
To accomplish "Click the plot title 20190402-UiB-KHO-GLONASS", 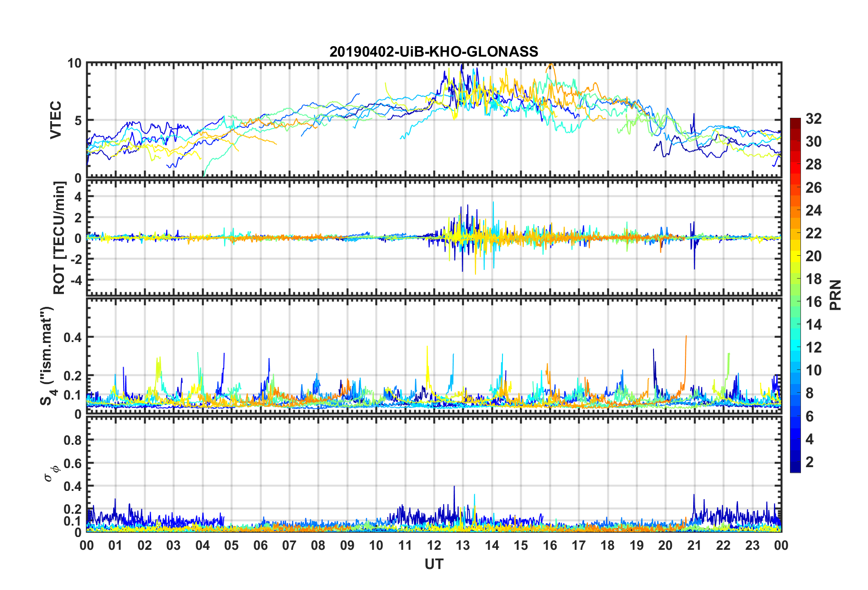I will [x=434, y=52].
